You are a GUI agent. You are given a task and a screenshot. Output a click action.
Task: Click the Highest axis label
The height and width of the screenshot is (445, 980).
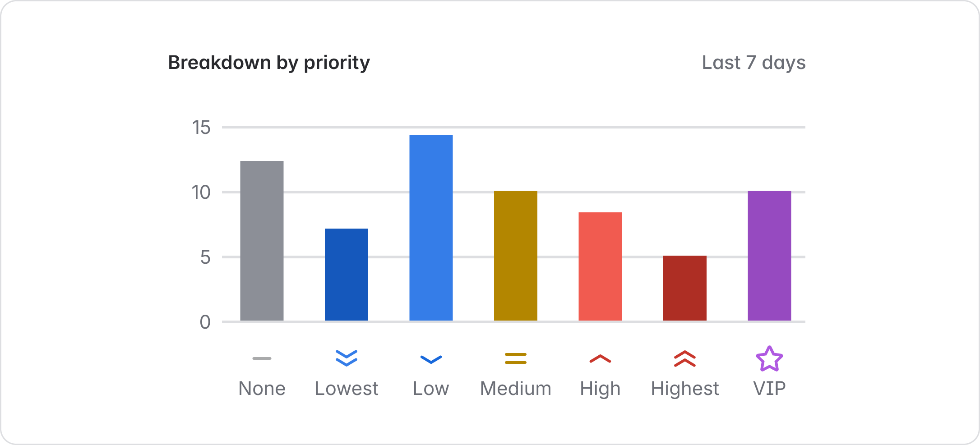tap(685, 388)
